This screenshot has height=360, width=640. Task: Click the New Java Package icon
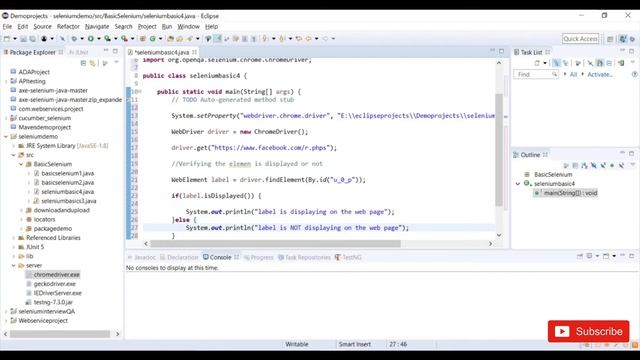pyautogui.click(x=142, y=39)
